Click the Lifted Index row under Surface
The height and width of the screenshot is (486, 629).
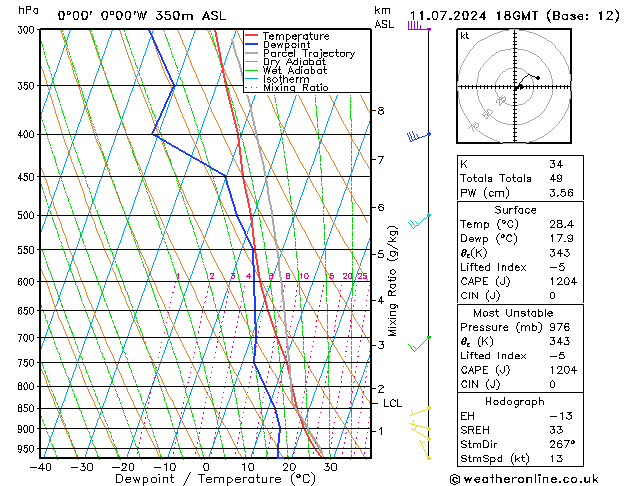pos(520,267)
